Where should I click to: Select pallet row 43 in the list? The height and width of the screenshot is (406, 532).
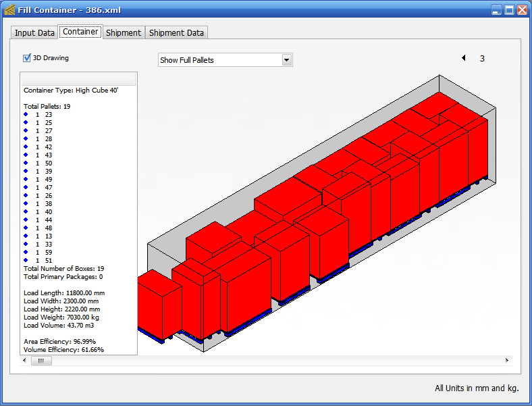point(38,155)
